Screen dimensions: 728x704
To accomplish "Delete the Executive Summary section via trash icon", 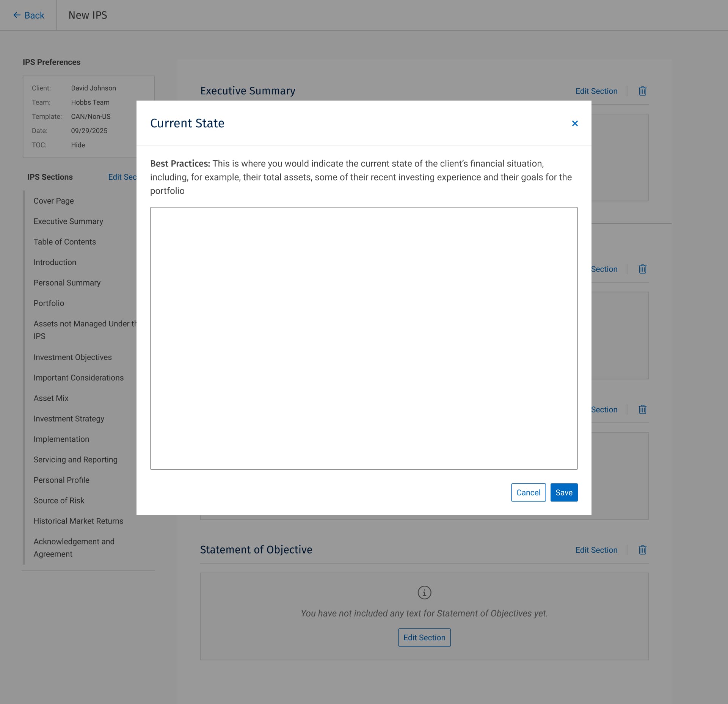I will [642, 91].
